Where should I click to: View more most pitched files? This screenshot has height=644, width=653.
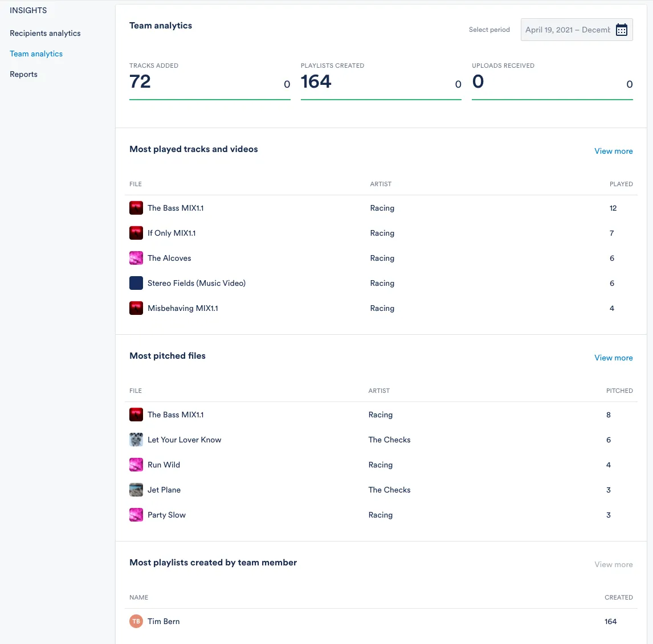pos(614,358)
